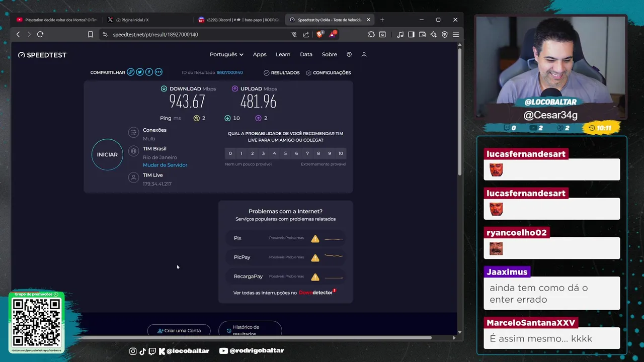Switch to the Página Inicial / X tab
Screen dimensions: 644x362
pos(146,20)
